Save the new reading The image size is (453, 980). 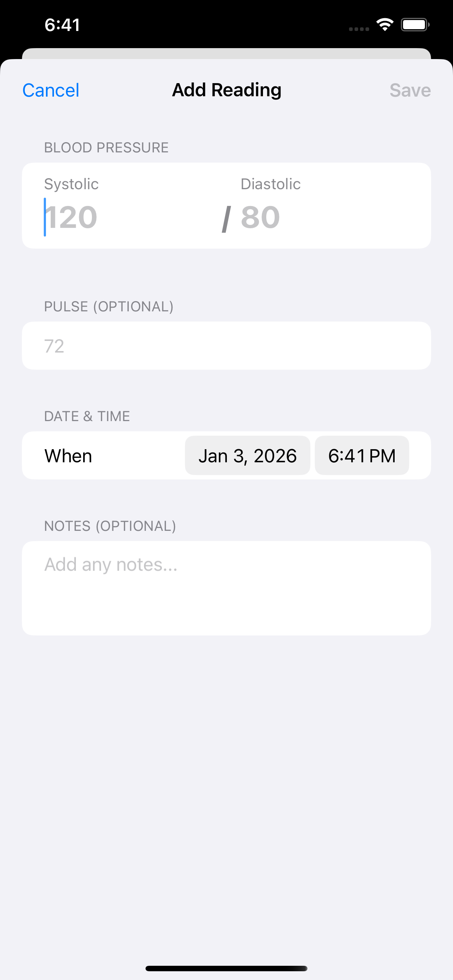(x=410, y=90)
